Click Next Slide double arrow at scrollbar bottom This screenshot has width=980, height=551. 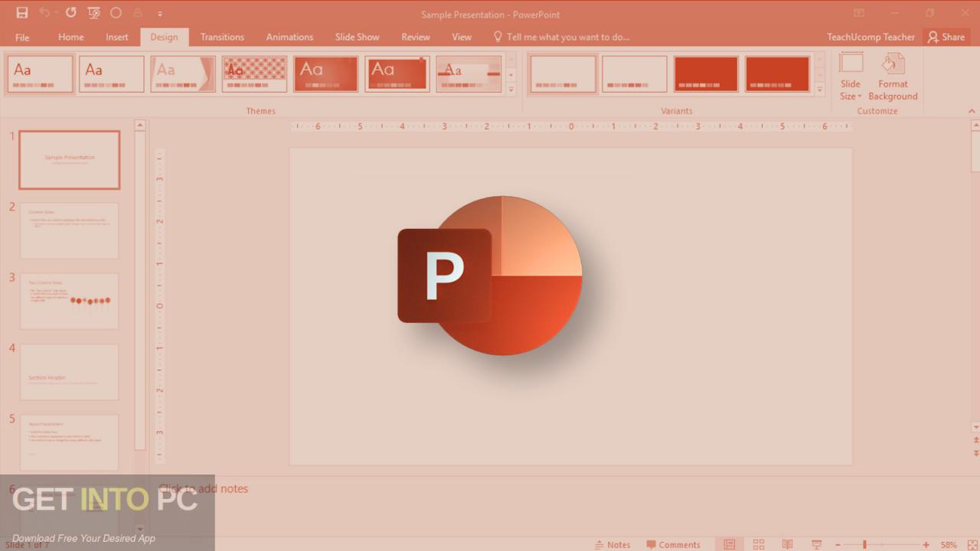[975, 453]
